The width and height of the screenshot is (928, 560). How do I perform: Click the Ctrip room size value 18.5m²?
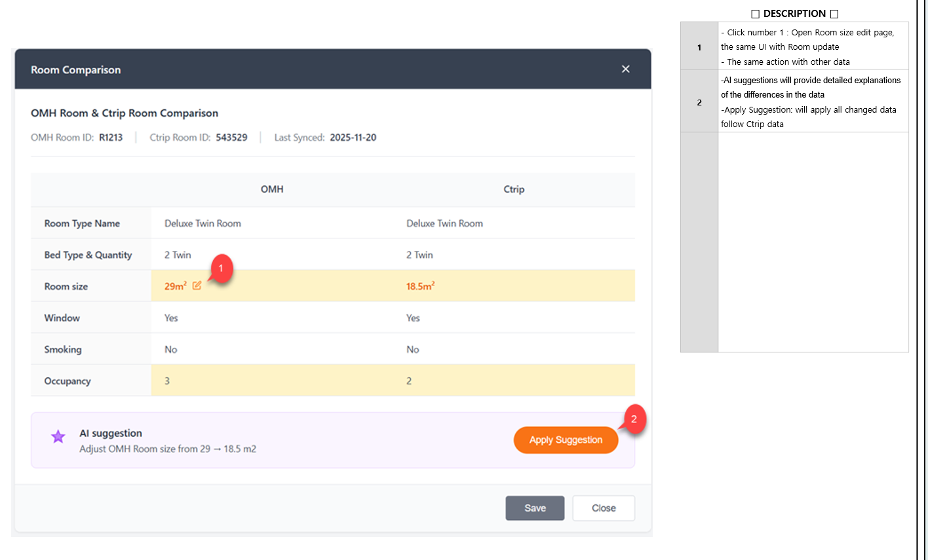[420, 286]
